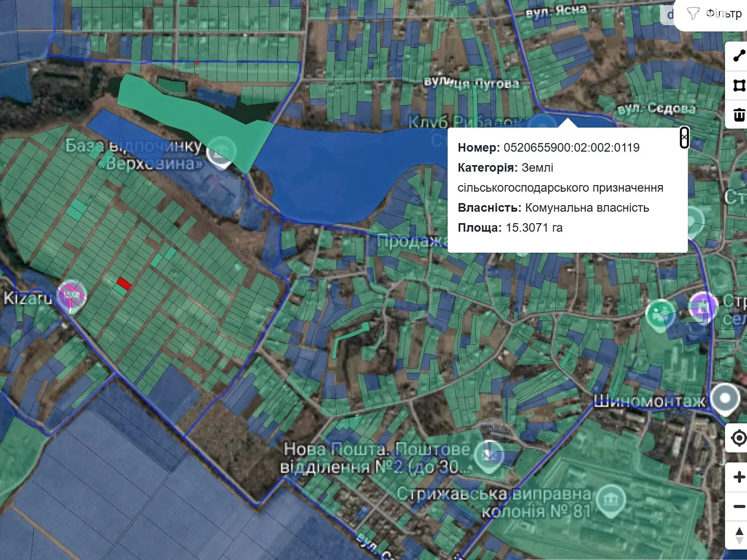747x560 pixels.
Task: Click the purple marker near Шиномонтаж road
Action: (x=703, y=306)
